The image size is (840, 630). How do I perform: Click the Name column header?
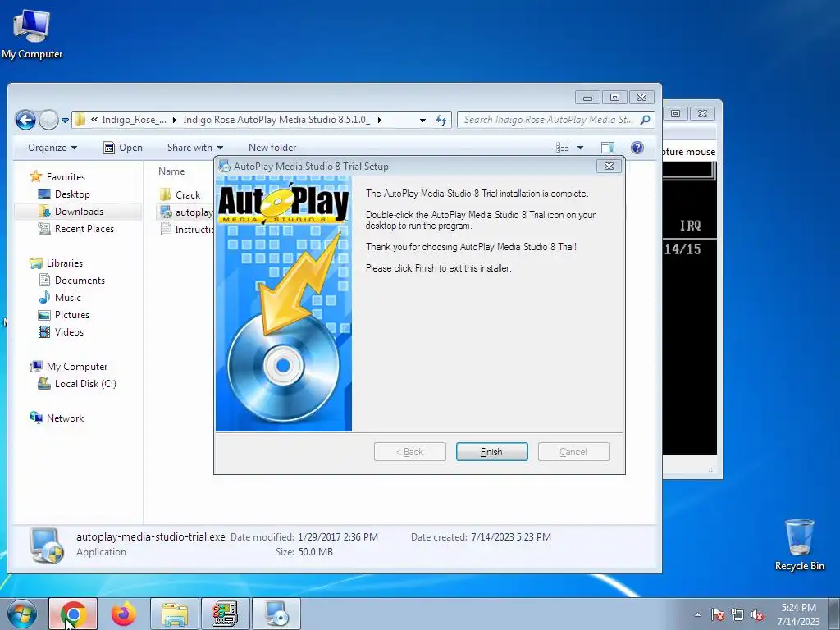click(x=171, y=171)
